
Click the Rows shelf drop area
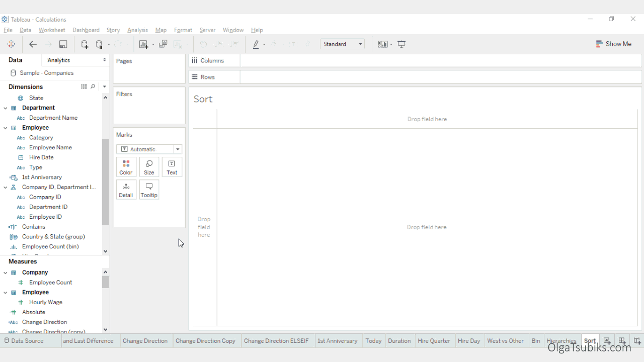441,77
